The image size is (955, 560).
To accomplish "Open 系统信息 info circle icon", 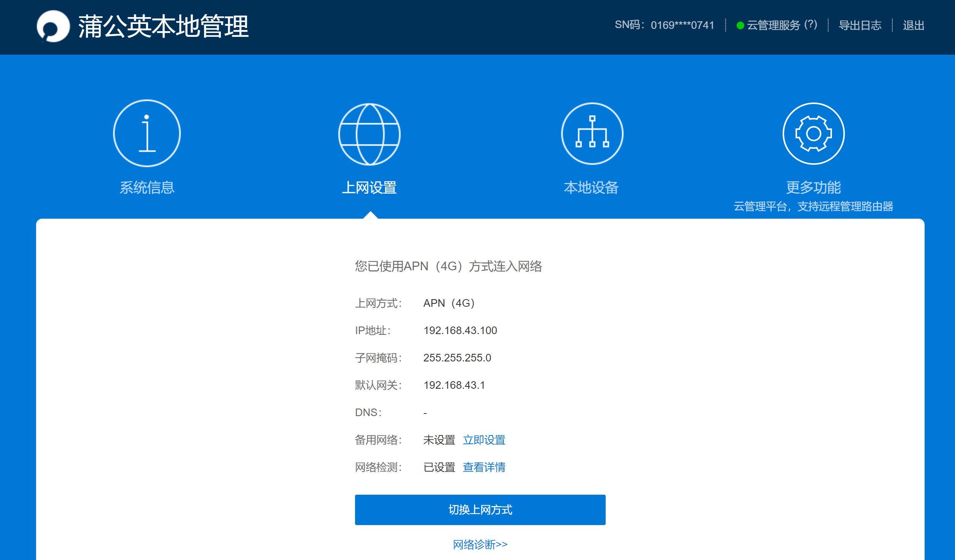I will coord(147,133).
